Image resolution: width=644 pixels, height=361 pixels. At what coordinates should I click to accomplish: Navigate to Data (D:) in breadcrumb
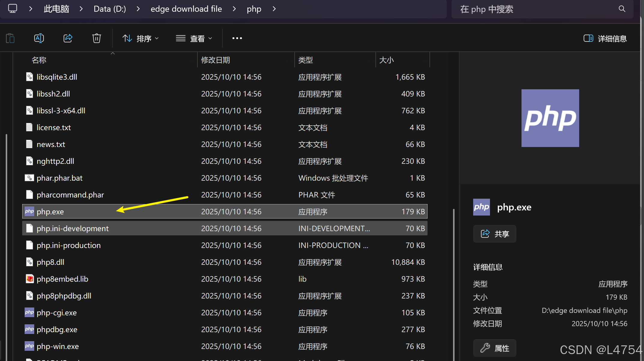[110, 9]
